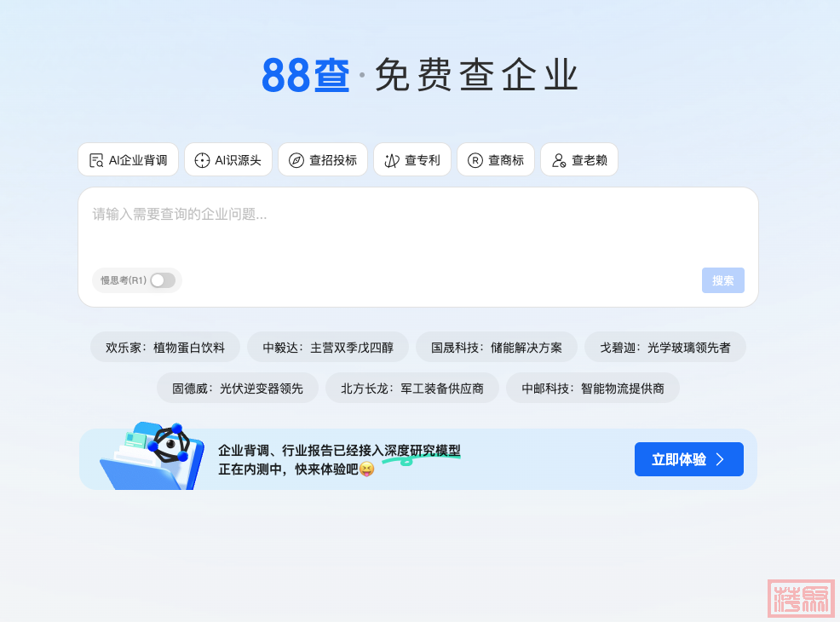
Task: Choose the 北方长龙：军工装备供应商 suggestion
Action: [412, 389]
